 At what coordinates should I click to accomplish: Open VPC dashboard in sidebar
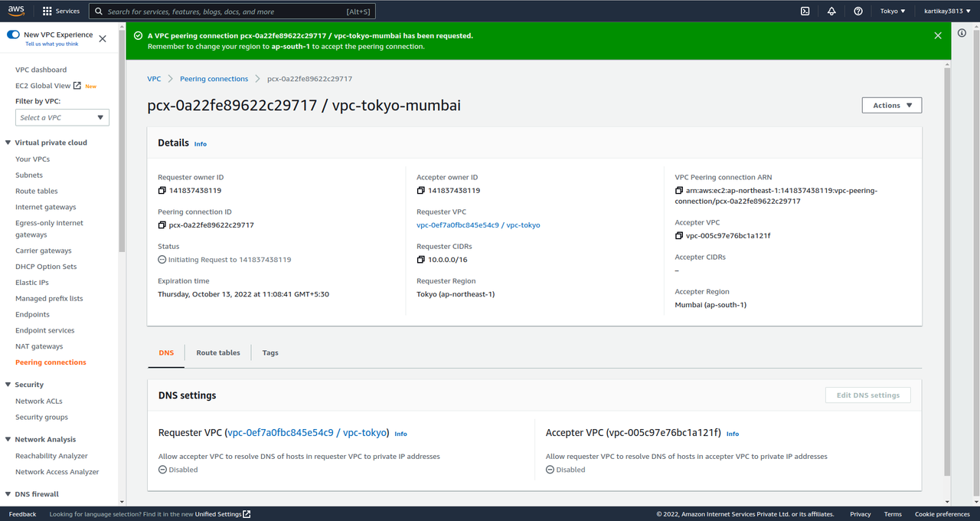pos(41,70)
